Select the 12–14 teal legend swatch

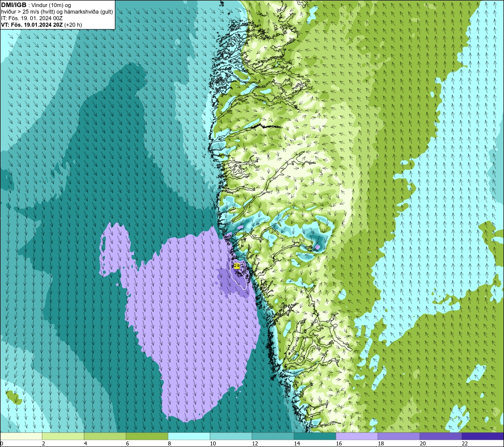pos(273,436)
